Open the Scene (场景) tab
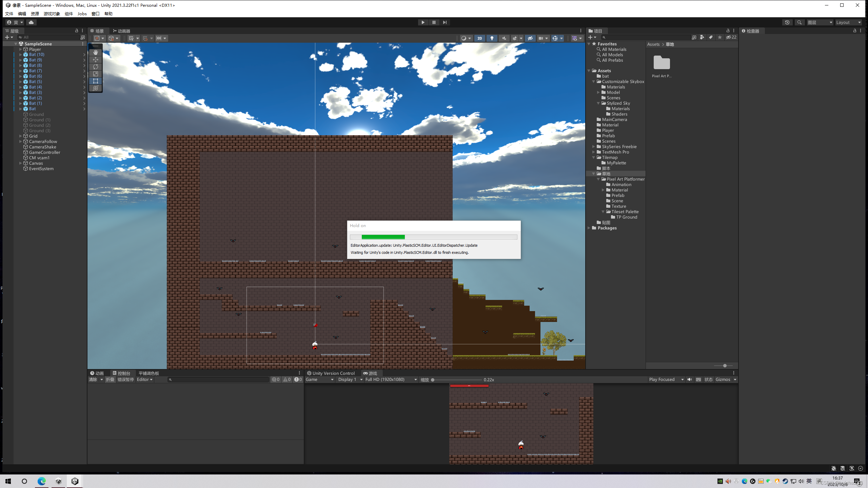 click(x=97, y=31)
